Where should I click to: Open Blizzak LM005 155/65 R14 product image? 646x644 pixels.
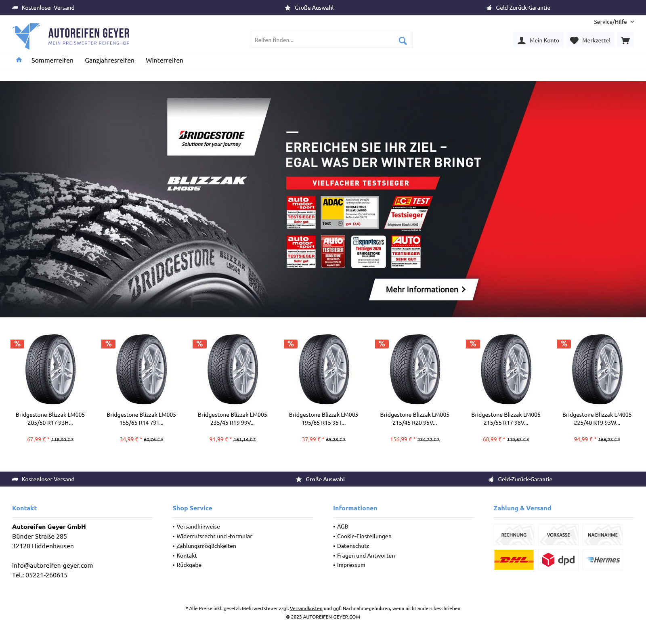[x=141, y=369]
